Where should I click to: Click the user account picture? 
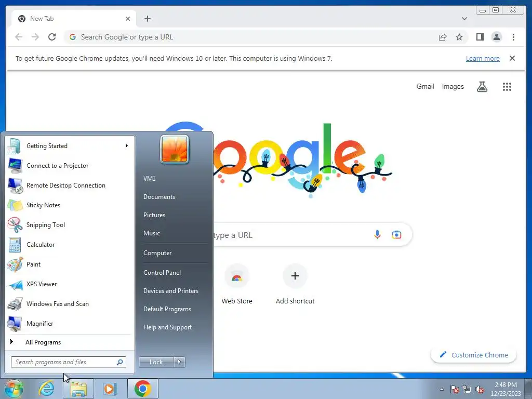[175, 149]
